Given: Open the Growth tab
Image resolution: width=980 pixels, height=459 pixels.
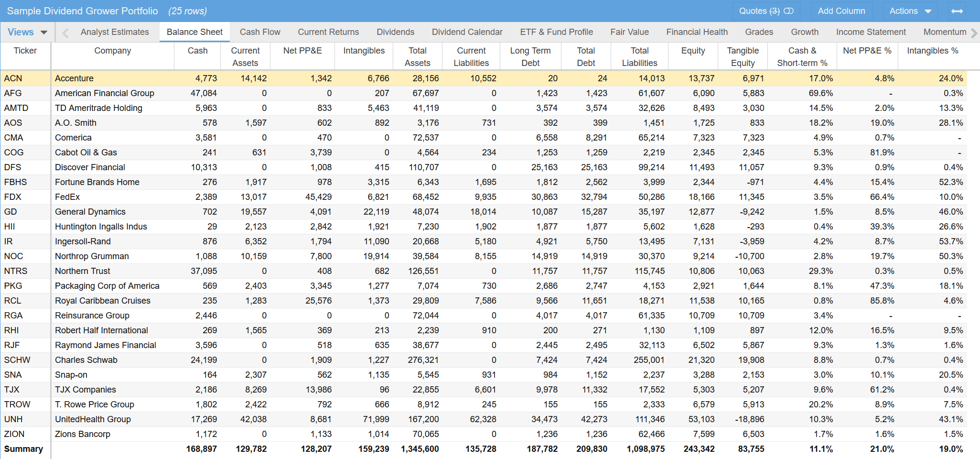Looking at the screenshot, I should click(805, 32).
